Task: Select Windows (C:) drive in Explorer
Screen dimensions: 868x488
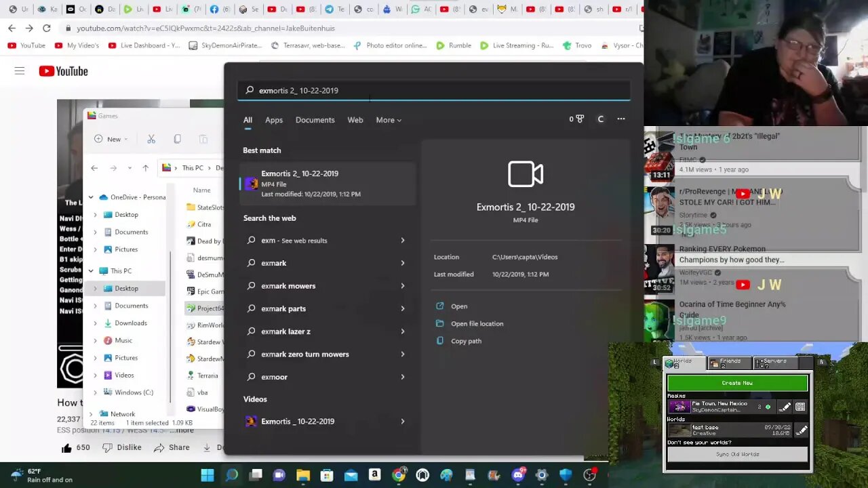Action: coord(134,392)
